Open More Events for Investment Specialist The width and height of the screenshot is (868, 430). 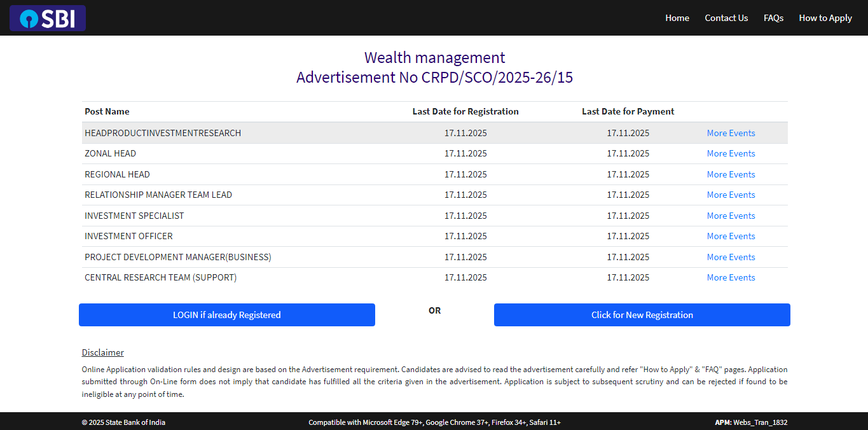click(731, 216)
